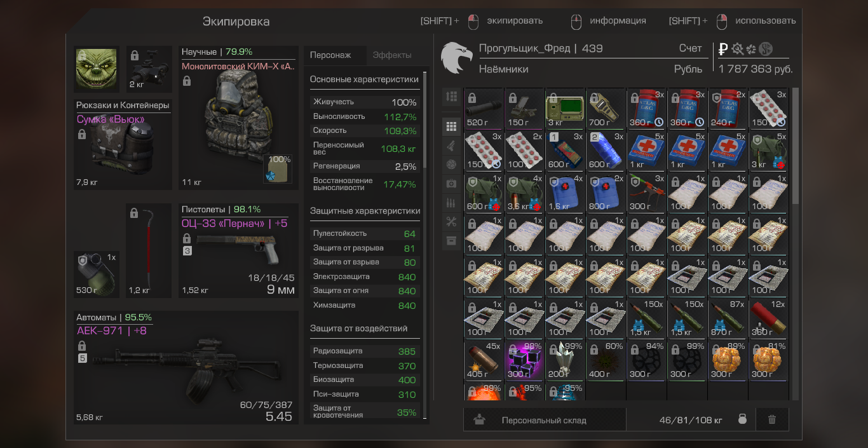Select the 700 г detector item
The width and height of the screenshot is (868, 448).
pos(606,108)
